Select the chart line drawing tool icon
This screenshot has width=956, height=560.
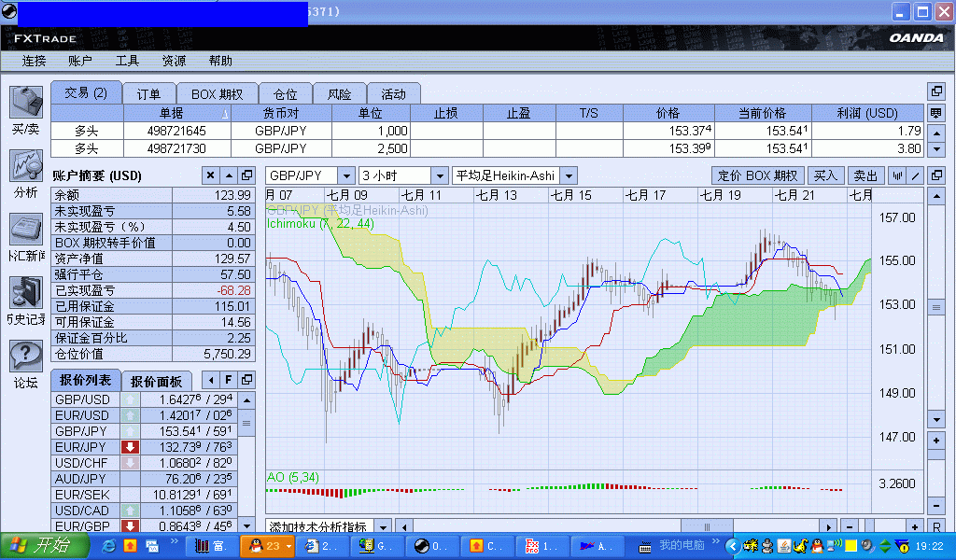[915, 175]
